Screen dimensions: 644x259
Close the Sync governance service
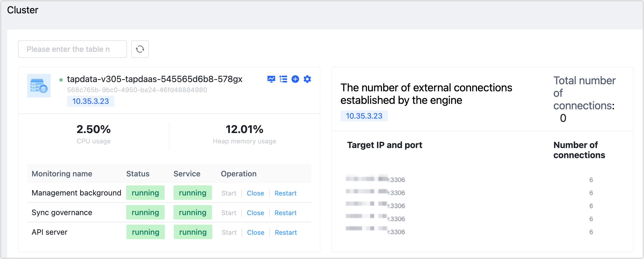pos(255,213)
